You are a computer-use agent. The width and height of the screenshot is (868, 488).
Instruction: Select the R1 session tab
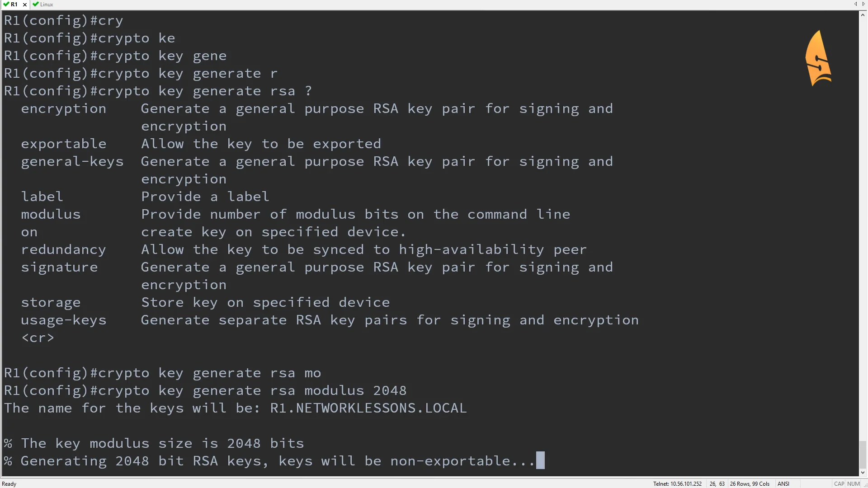coord(14,5)
